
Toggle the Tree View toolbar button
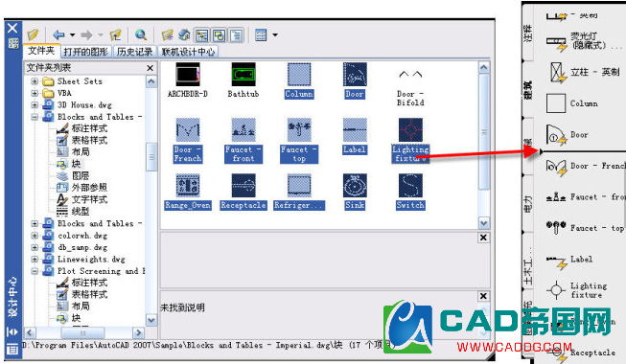[x=201, y=35]
